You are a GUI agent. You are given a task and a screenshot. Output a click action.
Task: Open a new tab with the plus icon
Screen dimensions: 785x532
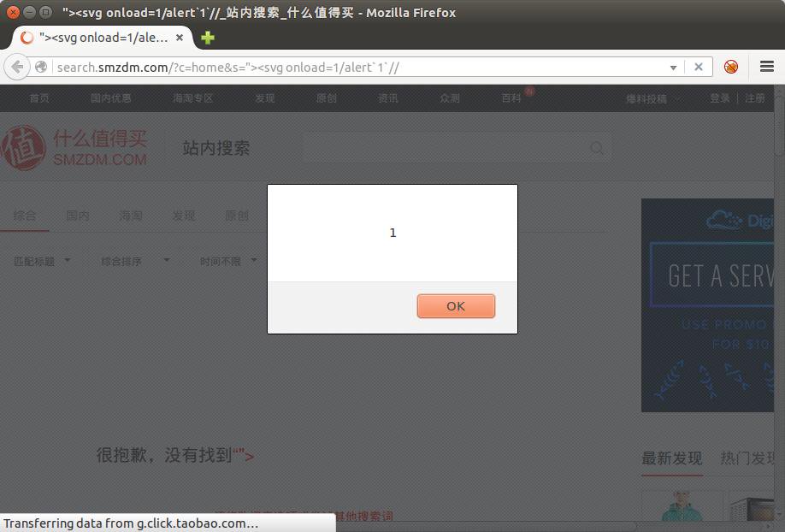click(x=207, y=38)
